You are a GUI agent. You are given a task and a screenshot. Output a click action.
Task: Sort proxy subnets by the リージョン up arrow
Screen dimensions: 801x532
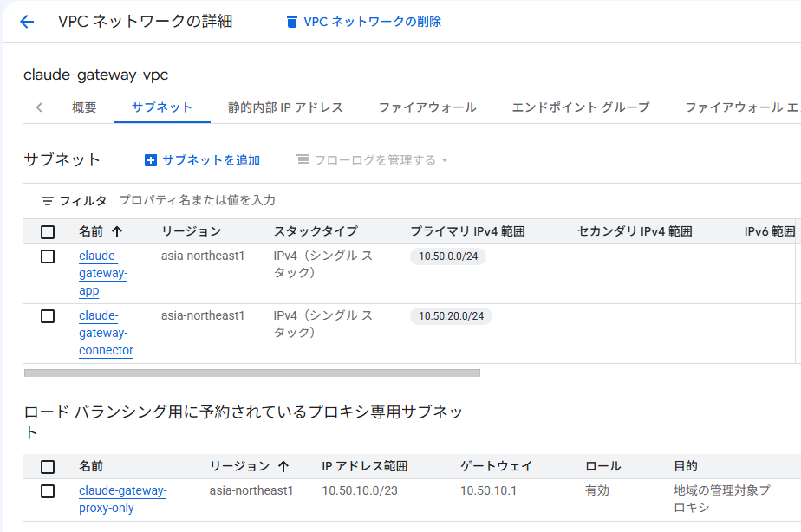pyautogui.click(x=283, y=466)
